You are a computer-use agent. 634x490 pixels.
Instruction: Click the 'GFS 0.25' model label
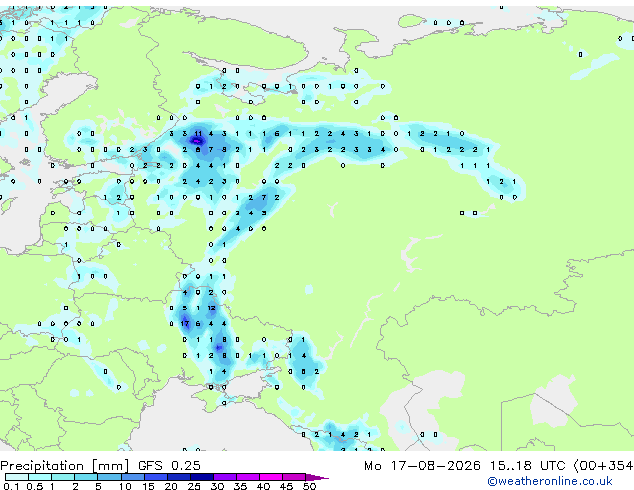click(169, 466)
